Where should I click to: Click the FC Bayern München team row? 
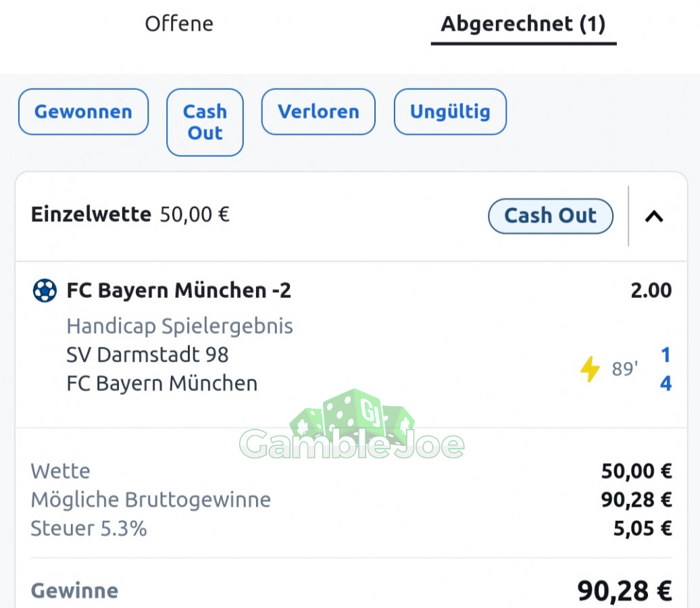click(x=162, y=384)
